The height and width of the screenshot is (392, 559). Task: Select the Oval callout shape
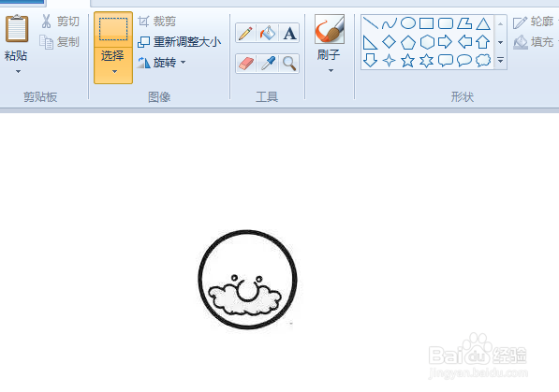point(464,60)
